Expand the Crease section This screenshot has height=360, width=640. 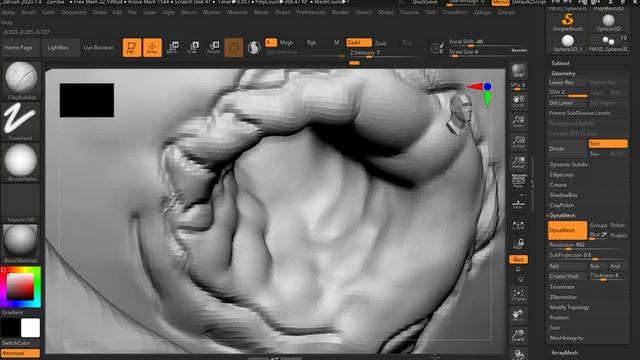(558, 185)
